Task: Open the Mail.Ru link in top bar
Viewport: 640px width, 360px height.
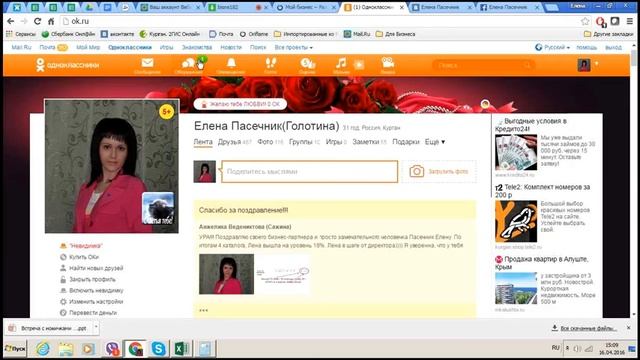Action: click(21, 47)
